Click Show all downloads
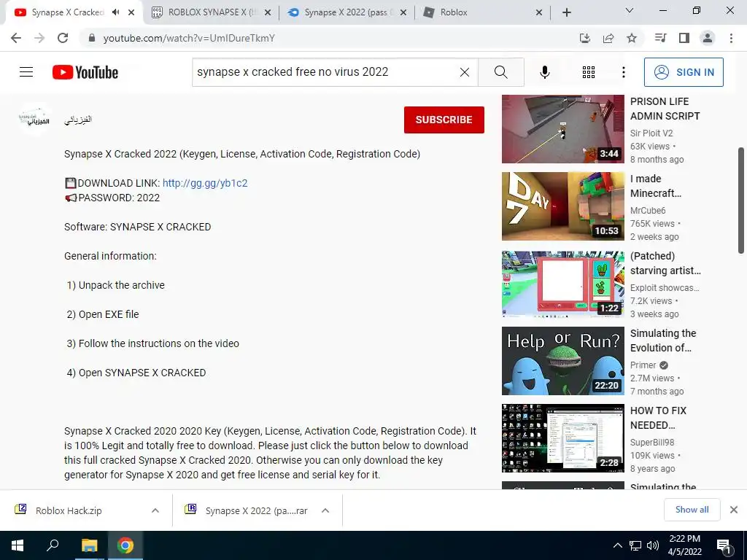Viewport: 747px width, 560px height. [x=692, y=510]
